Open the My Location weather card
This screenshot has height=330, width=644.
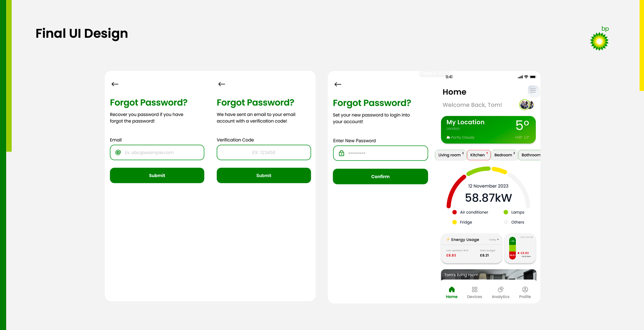point(488,130)
